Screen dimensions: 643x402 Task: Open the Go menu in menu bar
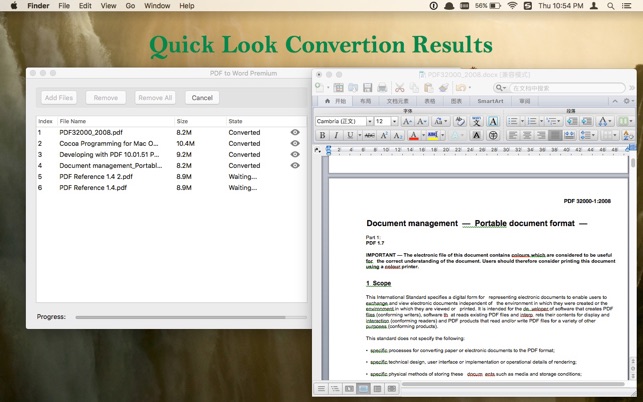click(x=130, y=6)
